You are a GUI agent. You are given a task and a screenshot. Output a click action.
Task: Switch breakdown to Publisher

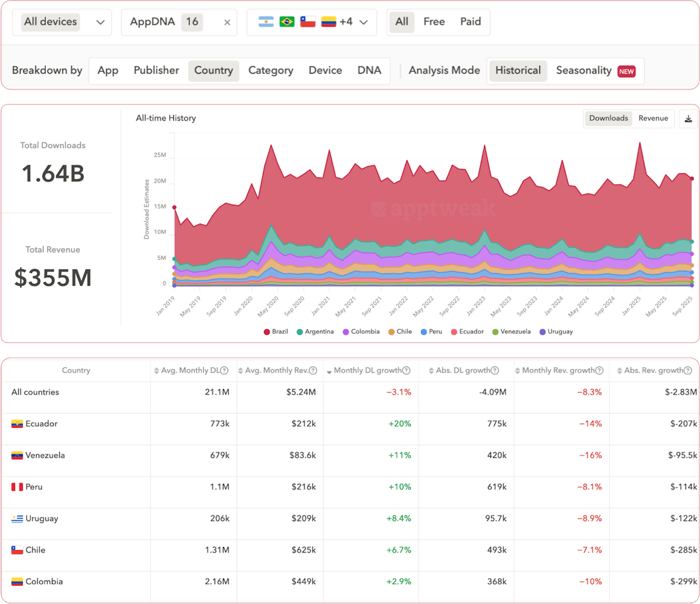click(156, 71)
